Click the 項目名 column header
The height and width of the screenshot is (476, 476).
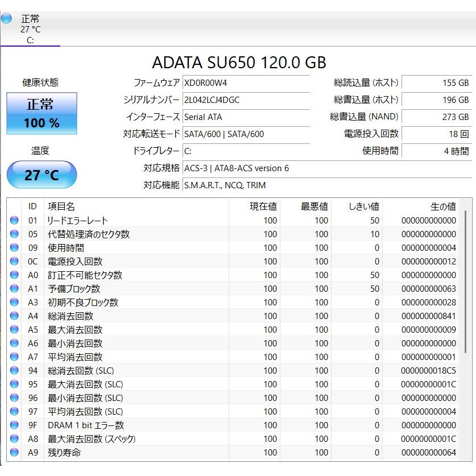(x=136, y=206)
